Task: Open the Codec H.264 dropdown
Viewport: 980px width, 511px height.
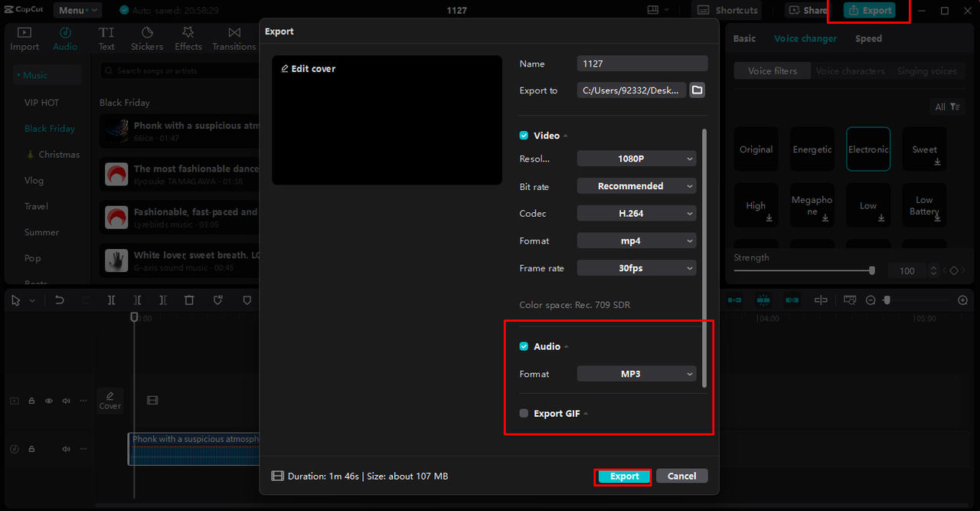Action: tap(636, 214)
